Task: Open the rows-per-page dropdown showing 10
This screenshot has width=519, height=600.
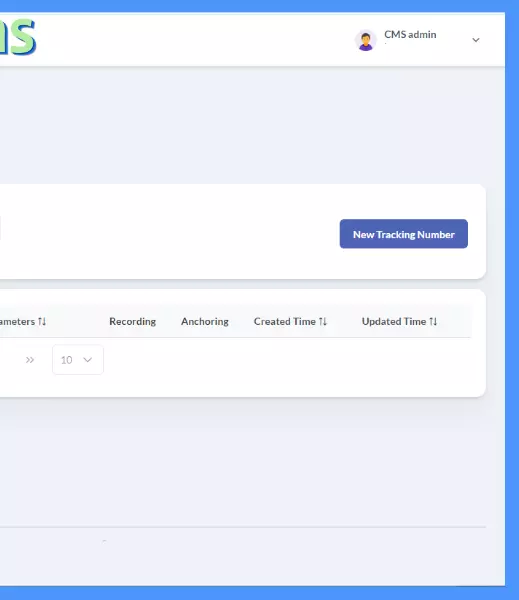Action: (x=78, y=360)
